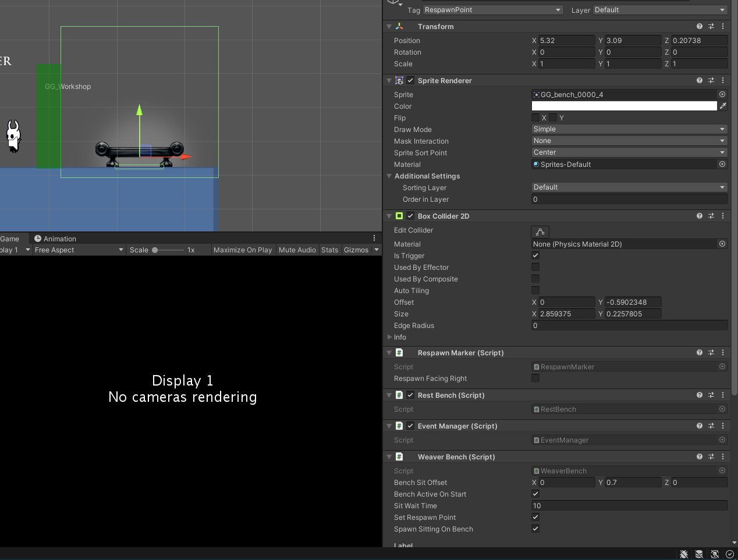Enable Used By Composite checkbox
The image size is (738, 560).
click(x=535, y=279)
